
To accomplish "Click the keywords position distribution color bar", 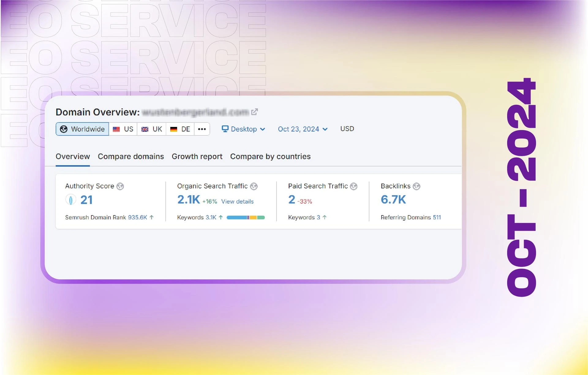I will click(246, 217).
